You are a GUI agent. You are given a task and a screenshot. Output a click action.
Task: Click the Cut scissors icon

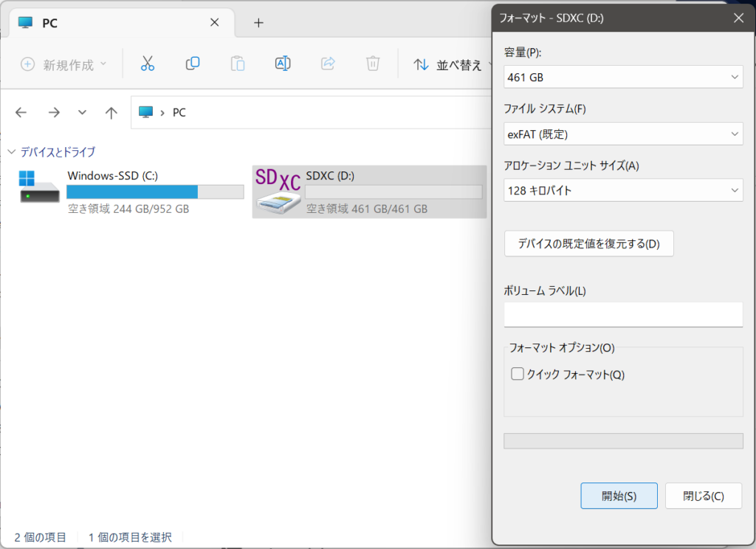(x=148, y=64)
